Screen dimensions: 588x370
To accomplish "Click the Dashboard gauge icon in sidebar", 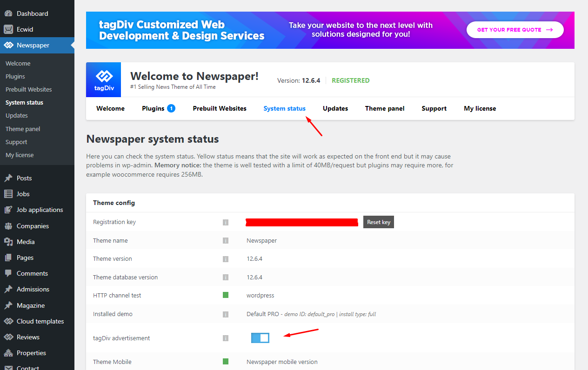I will (x=8, y=13).
